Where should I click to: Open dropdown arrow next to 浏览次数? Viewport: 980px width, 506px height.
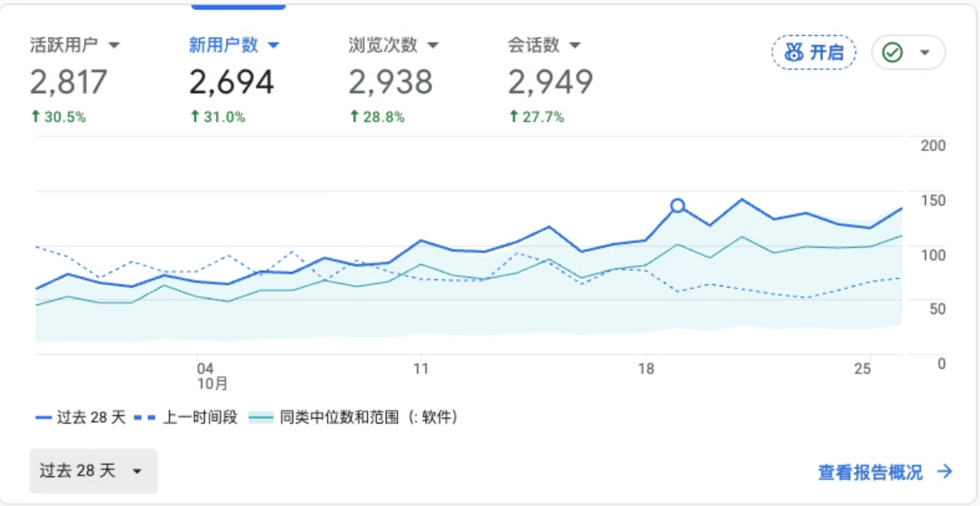click(x=432, y=46)
